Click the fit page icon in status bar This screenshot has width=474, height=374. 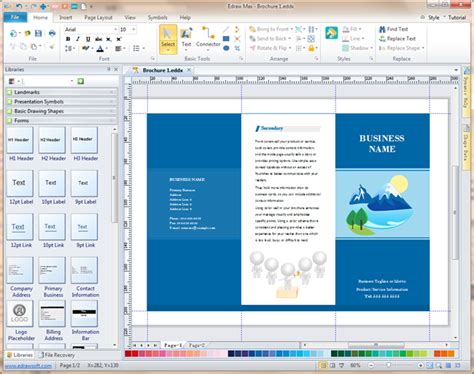click(430, 365)
